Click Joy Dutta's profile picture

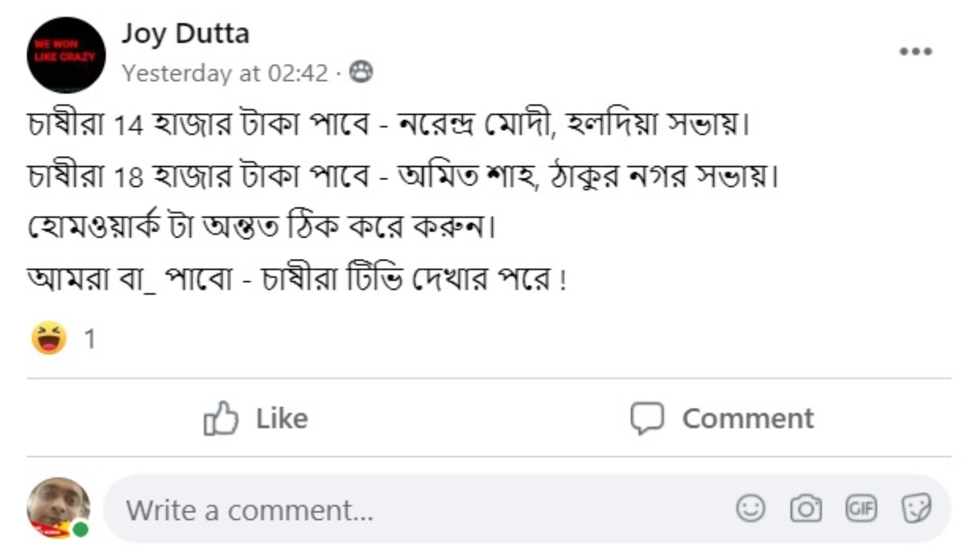coord(66,51)
